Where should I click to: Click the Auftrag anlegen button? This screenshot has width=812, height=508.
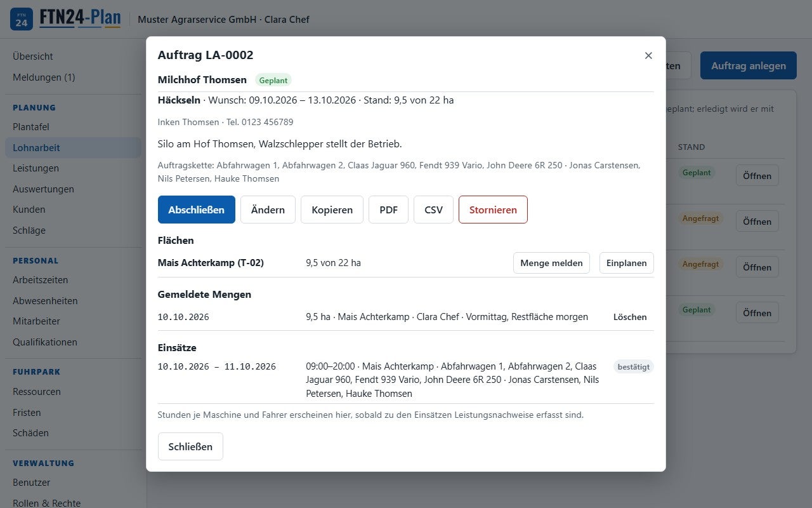749,65
